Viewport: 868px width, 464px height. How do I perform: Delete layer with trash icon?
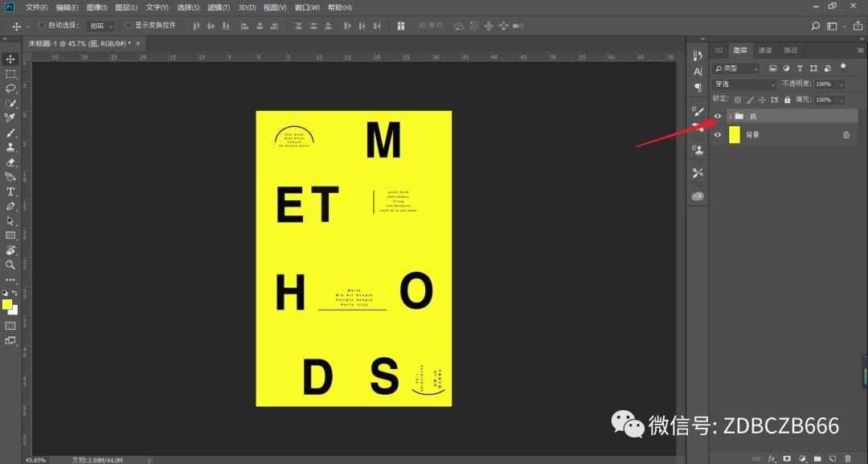pyautogui.click(x=848, y=458)
